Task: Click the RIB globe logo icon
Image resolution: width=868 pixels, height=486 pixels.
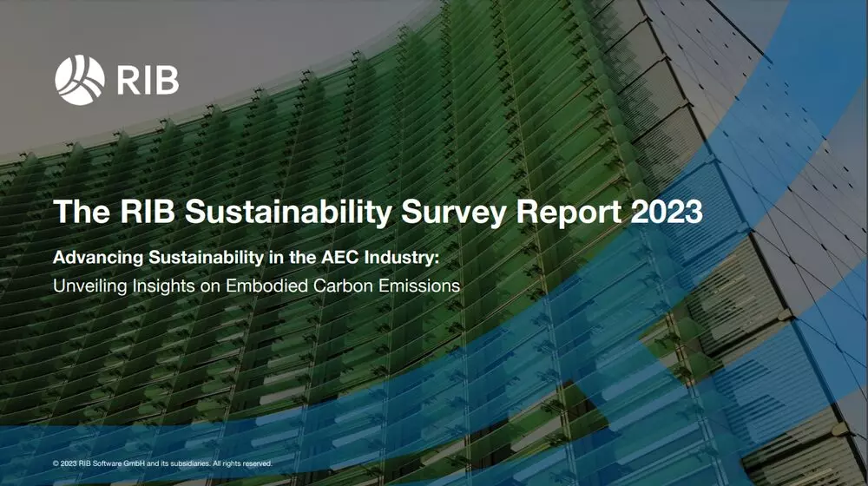Action: [80, 80]
